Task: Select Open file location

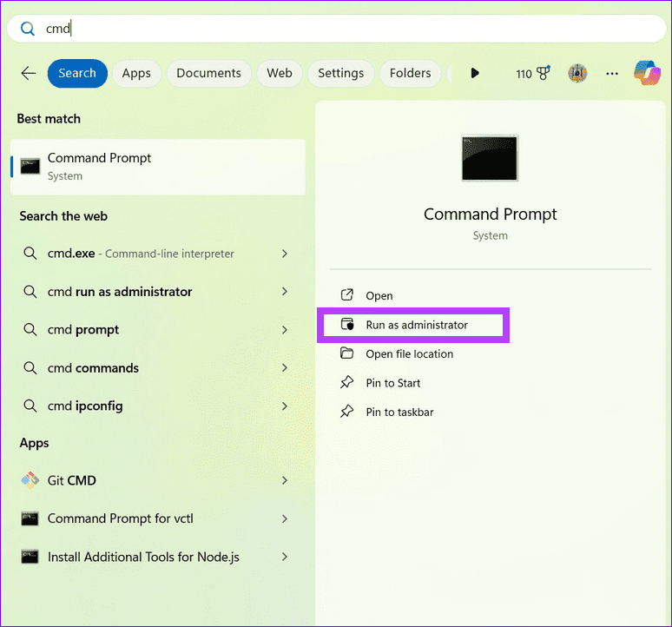Action: [x=409, y=353]
